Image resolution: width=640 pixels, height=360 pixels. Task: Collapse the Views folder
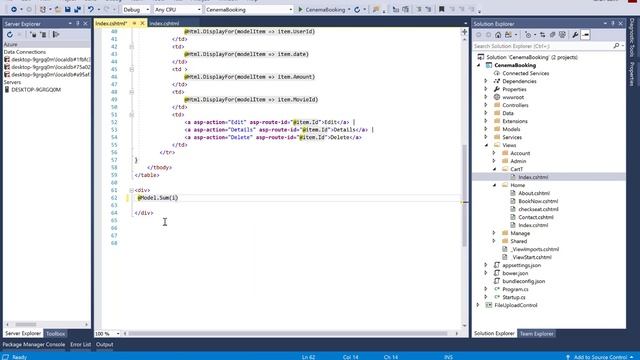486,145
